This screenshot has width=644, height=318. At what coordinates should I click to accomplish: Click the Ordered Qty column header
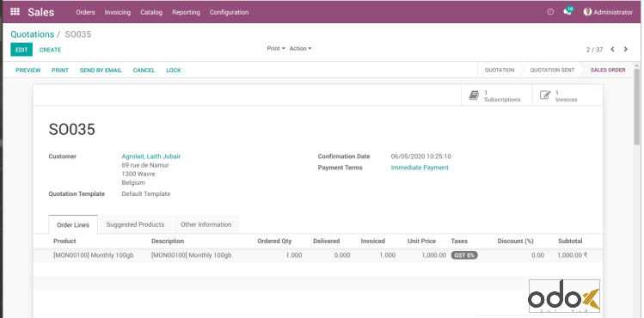pyautogui.click(x=274, y=241)
